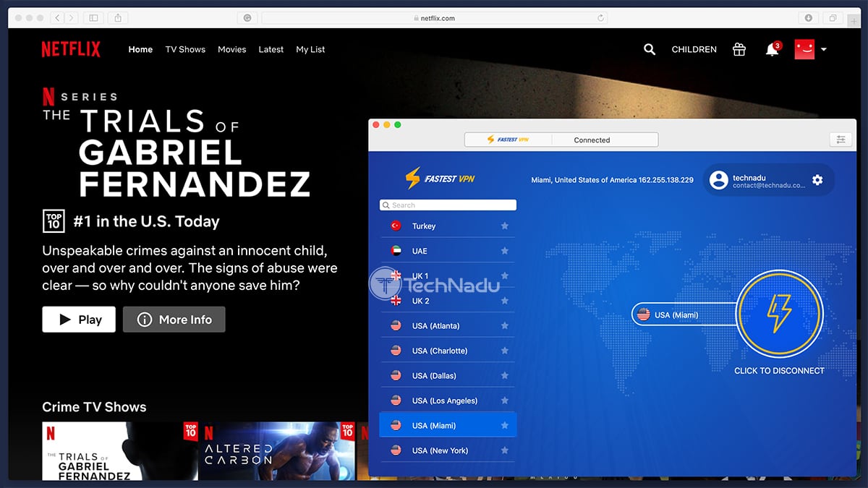
Task: Click technadu account avatar in VPN
Action: pos(718,180)
